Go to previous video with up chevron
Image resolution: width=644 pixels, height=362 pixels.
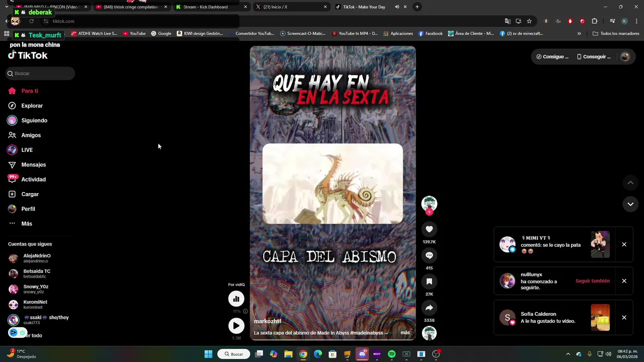(x=630, y=183)
